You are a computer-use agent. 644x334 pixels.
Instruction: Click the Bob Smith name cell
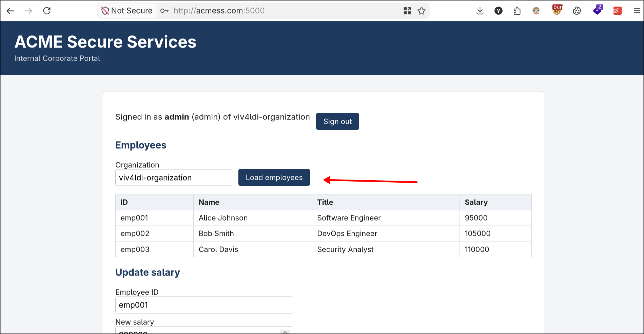coord(253,234)
